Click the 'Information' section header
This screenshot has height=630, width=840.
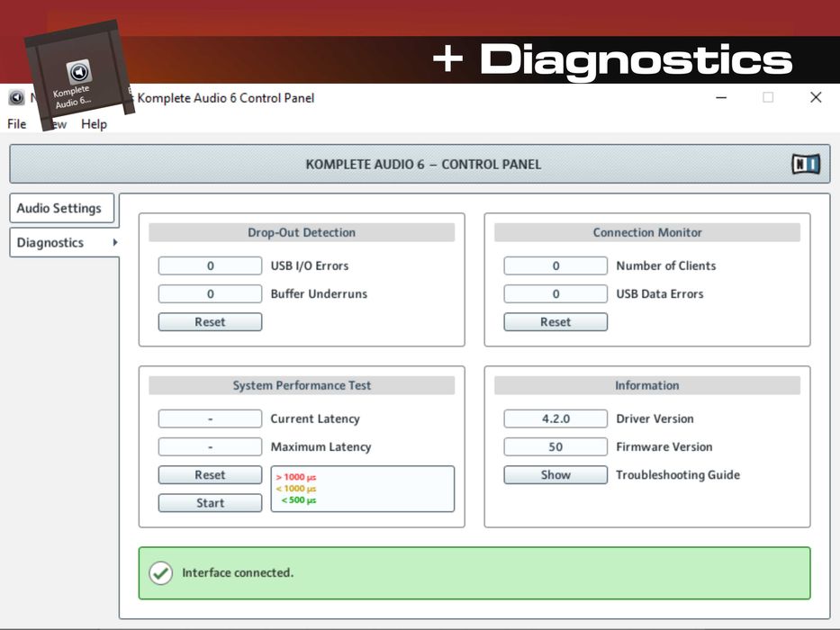tap(647, 385)
